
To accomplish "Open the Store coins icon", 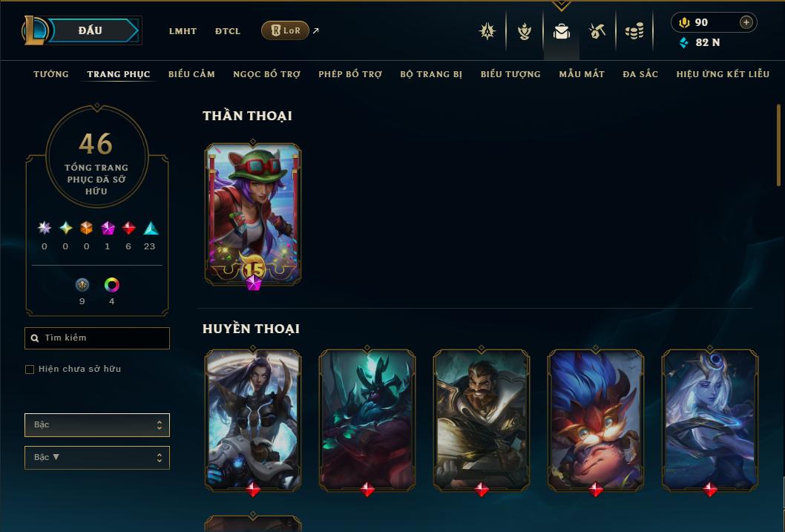I will click(634, 31).
